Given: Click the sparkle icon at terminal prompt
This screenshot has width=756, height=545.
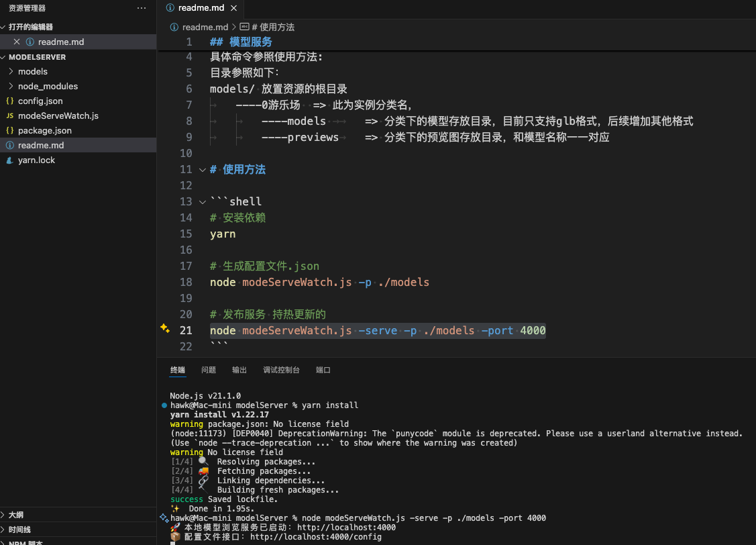Looking at the screenshot, I should (x=164, y=518).
